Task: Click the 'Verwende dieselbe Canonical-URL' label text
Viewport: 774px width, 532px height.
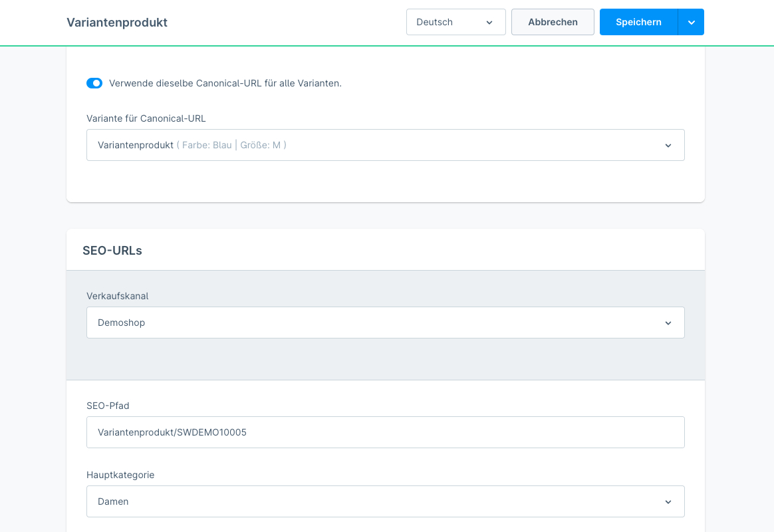Action: pyautogui.click(x=225, y=83)
